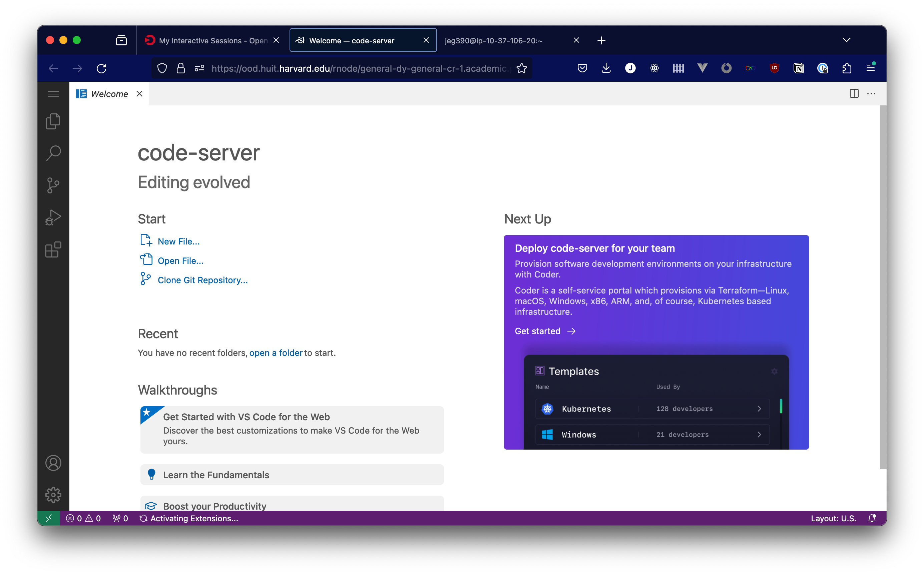Open the Extensions view

[x=53, y=250]
